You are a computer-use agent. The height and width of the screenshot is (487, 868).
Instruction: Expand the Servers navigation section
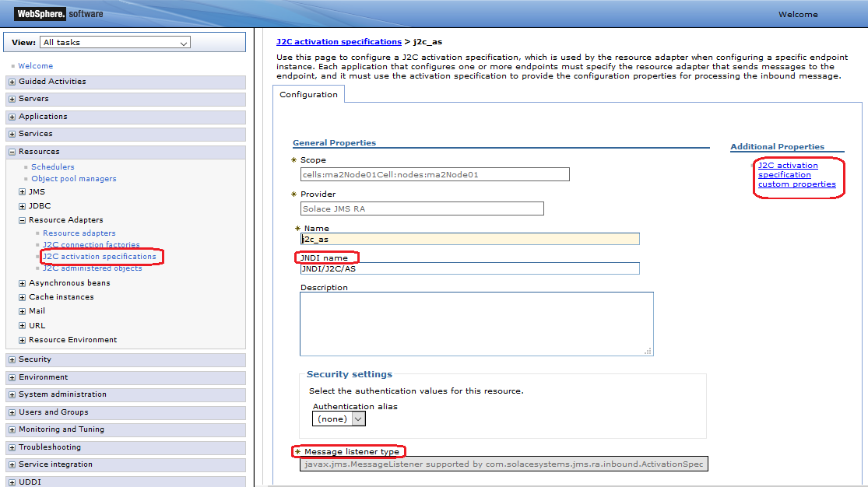[x=12, y=100]
